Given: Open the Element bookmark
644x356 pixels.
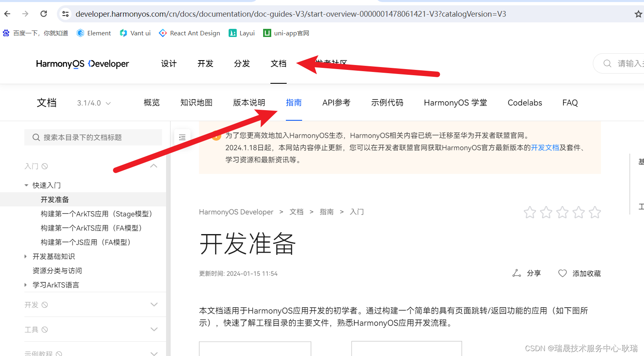Looking at the screenshot, I should (94, 33).
